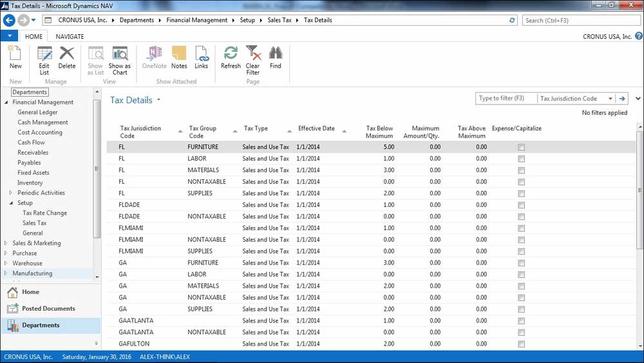Toggle Expense/Capitalize for FL MATERIALS row
Image resolution: width=644 pixels, height=363 pixels.
tap(521, 170)
